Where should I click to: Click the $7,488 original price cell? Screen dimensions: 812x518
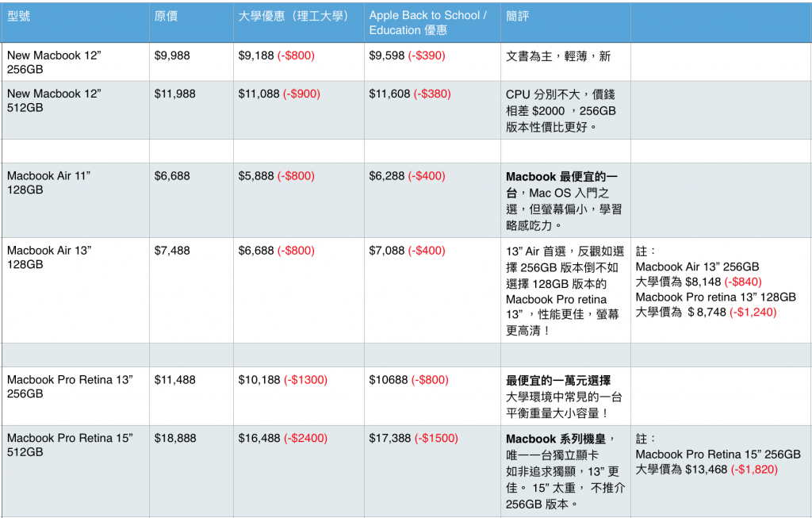coord(172,251)
